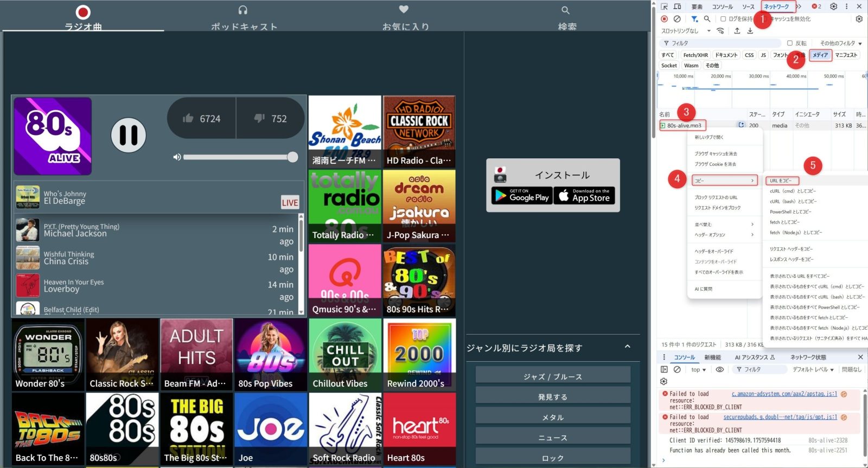Click the ジャズ / ブルース genre button
Screen dimensions: 868x468
553,376
